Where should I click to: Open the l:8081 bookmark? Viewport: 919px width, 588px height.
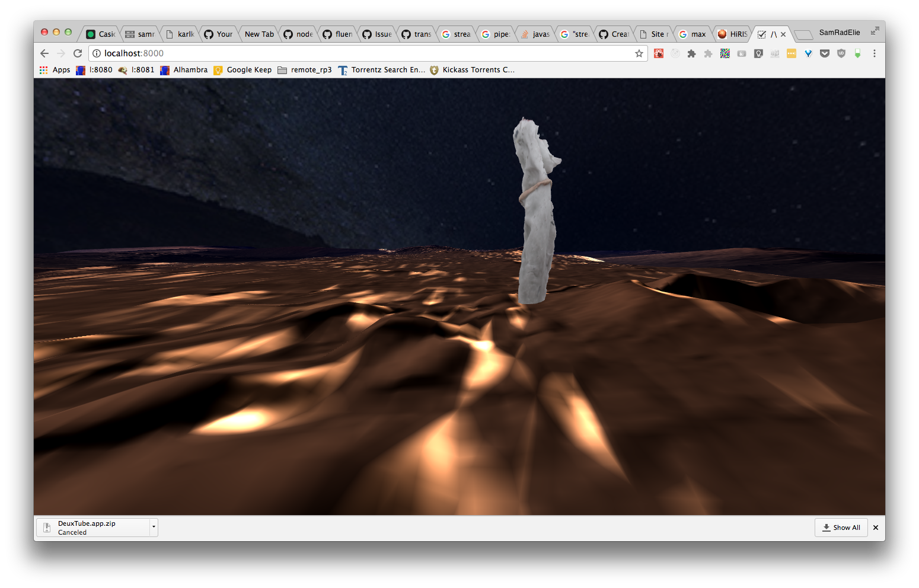[x=136, y=70]
